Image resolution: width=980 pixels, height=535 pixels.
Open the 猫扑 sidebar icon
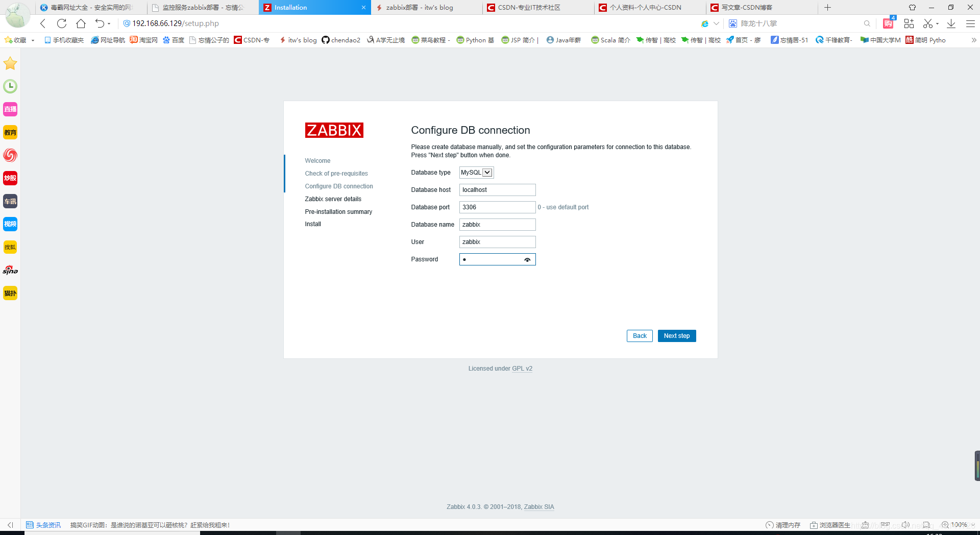[x=10, y=293]
